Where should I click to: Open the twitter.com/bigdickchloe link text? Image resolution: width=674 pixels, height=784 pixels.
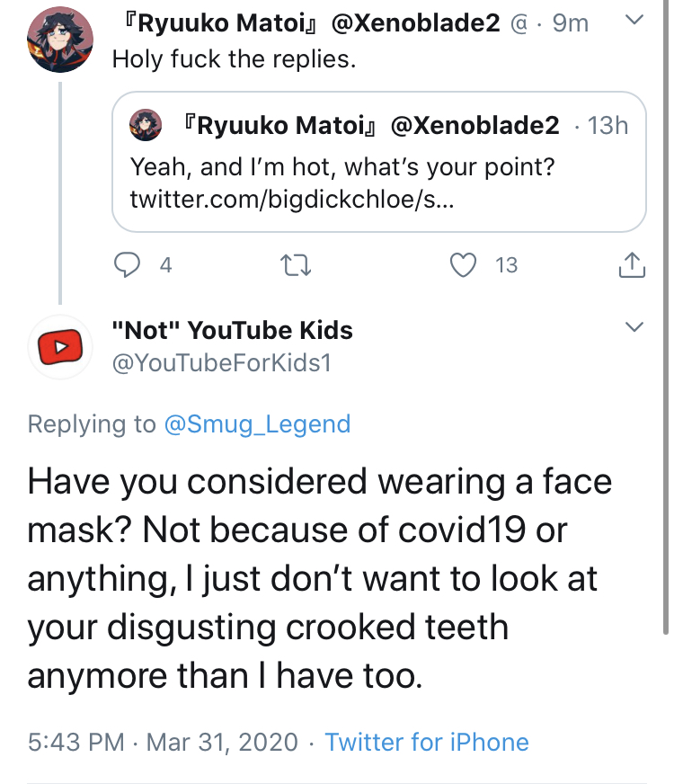pos(292,199)
